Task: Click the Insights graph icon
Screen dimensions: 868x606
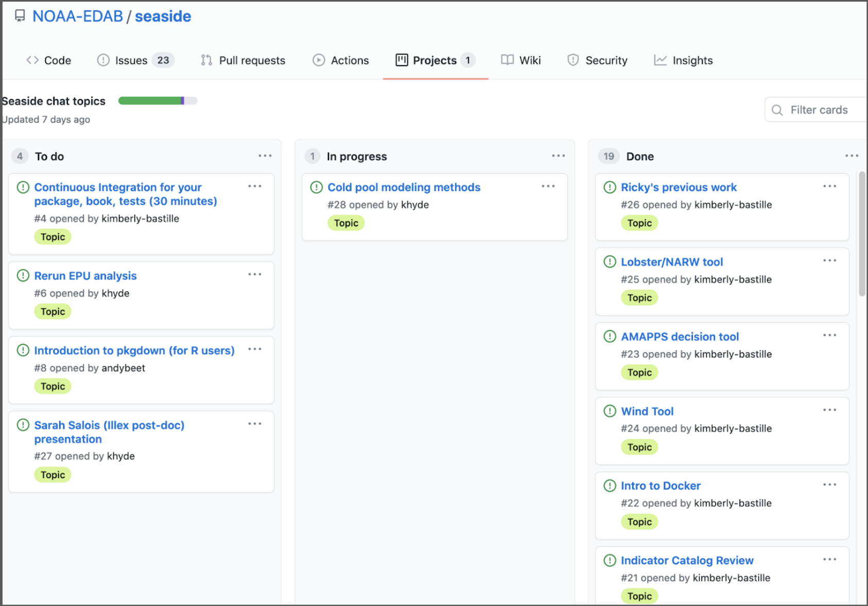Action: [x=661, y=60]
